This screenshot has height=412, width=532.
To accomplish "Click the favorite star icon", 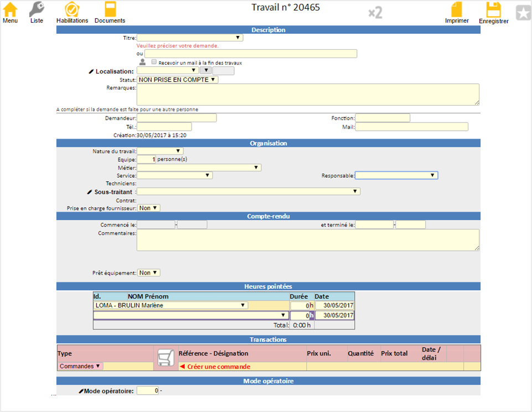I will [x=523, y=13].
